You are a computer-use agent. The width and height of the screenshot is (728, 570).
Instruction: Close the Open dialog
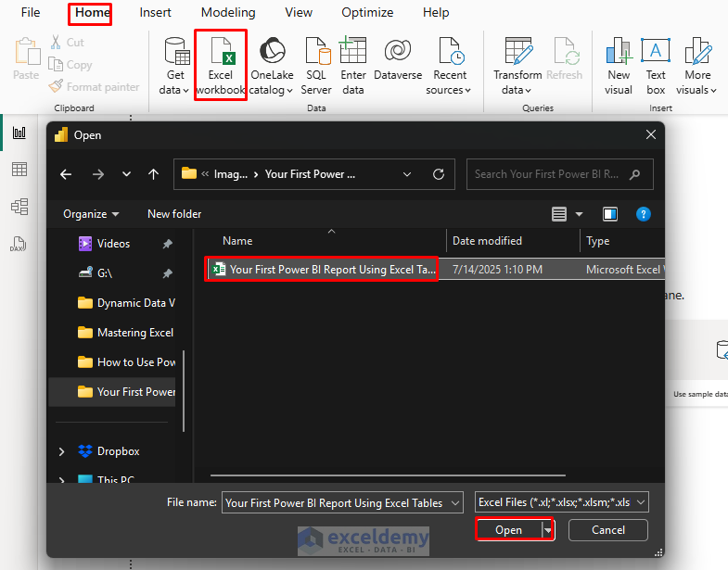point(651,134)
